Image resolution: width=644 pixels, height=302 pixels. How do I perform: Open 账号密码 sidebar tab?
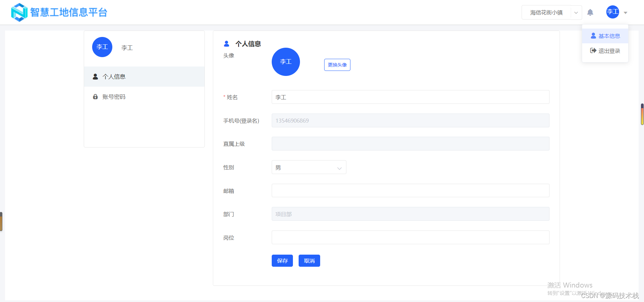pyautogui.click(x=144, y=97)
